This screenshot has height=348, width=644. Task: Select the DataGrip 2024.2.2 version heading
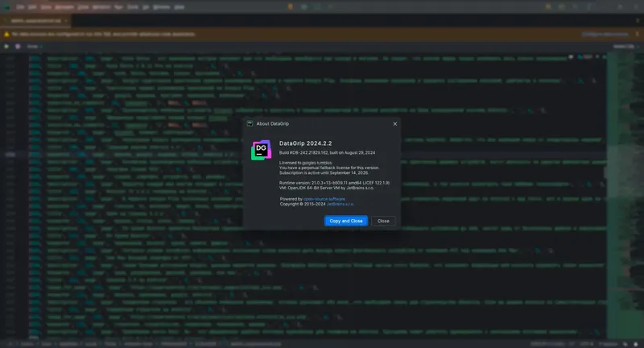pos(306,143)
